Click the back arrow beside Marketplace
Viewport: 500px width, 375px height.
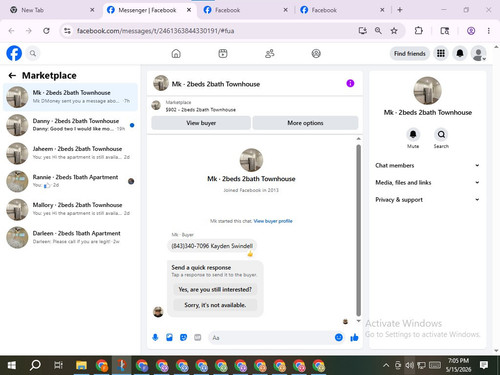(12, 76)
